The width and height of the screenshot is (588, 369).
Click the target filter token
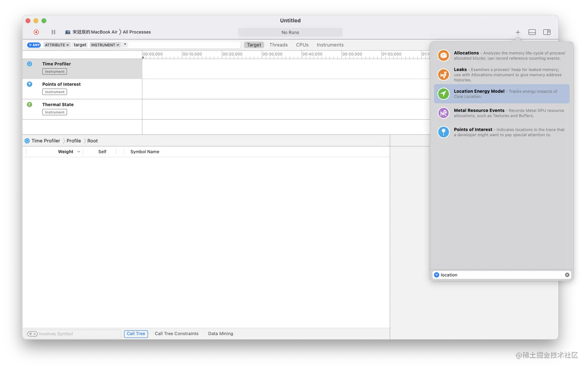pyautogui.click(x=80, y=45)
